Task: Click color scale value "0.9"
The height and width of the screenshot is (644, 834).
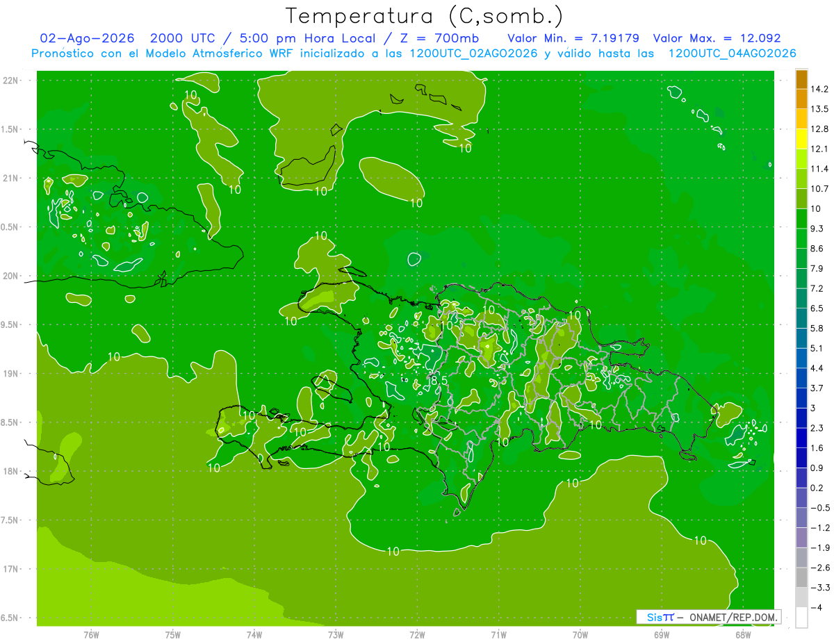Action: click(817, 468)
